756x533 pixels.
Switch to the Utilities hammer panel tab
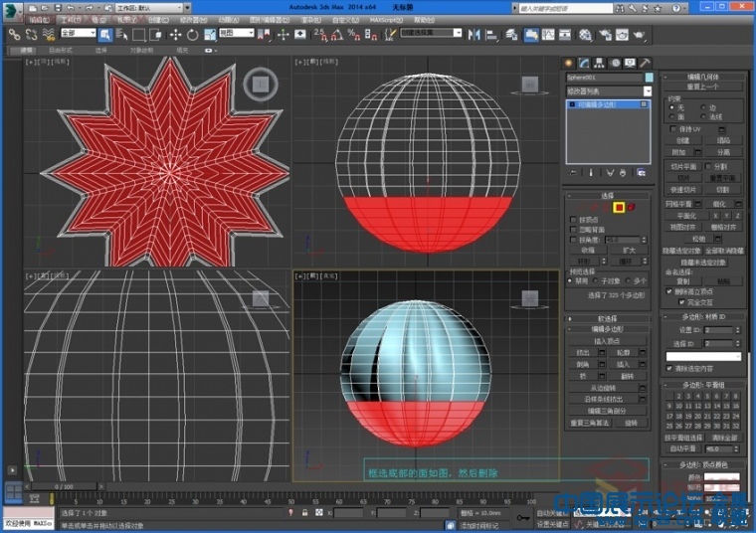click(646, 63)
